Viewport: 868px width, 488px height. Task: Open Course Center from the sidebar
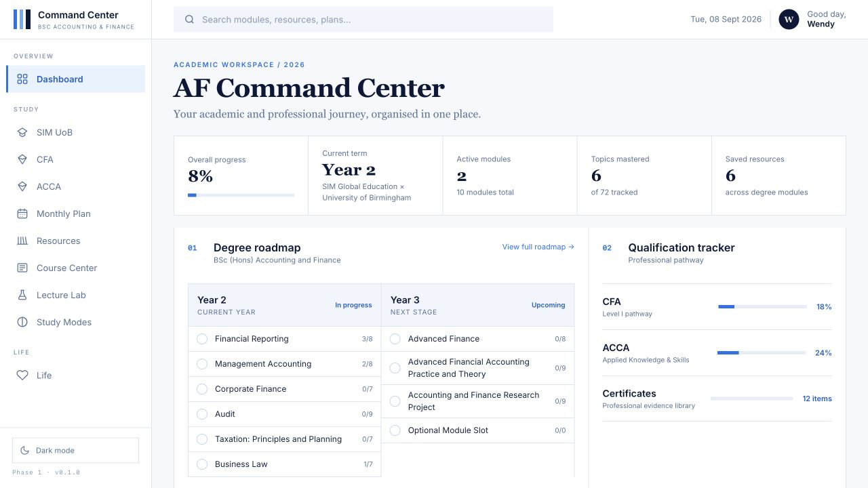(76, 268)
